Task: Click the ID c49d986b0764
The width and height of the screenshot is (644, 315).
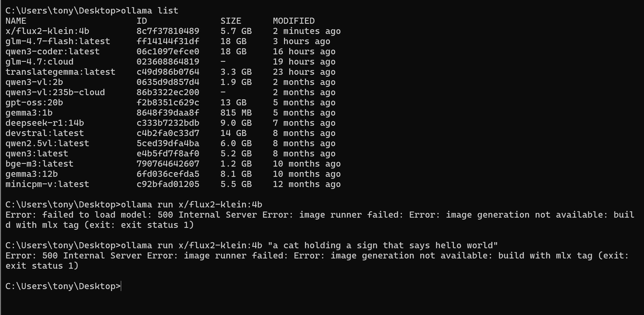Action: tap(168, 72)
